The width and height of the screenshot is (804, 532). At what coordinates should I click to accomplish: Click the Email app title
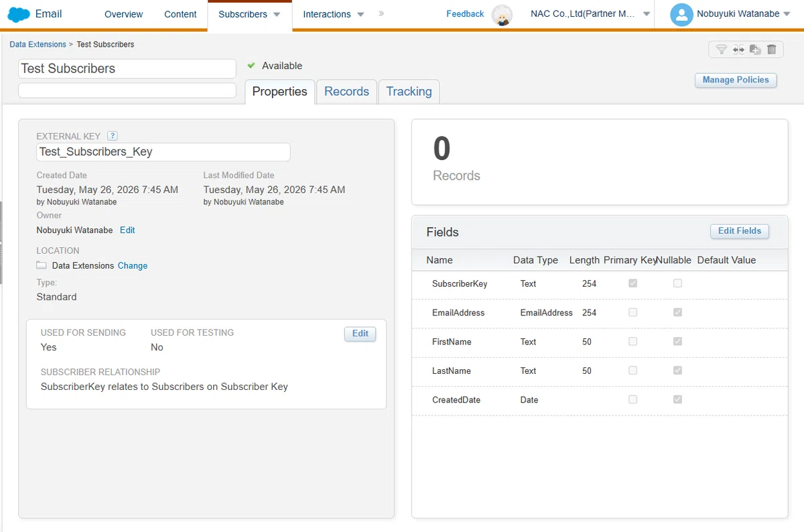click(x=48, y=14)
